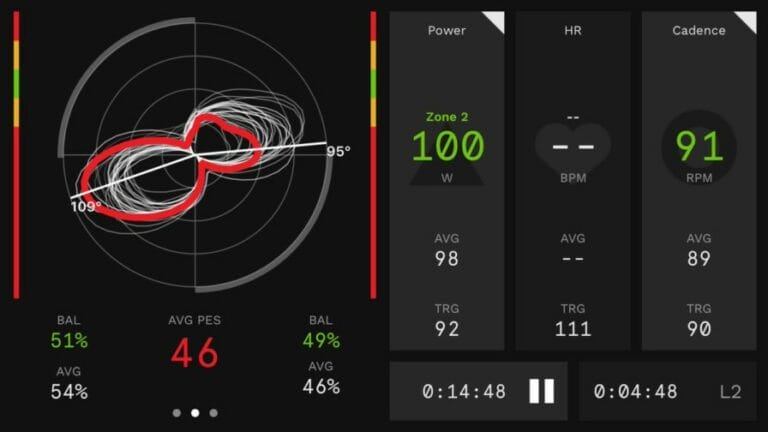Select the left balance value 51%
Viewport: 768px width, 432px height.
coord(69,341)
